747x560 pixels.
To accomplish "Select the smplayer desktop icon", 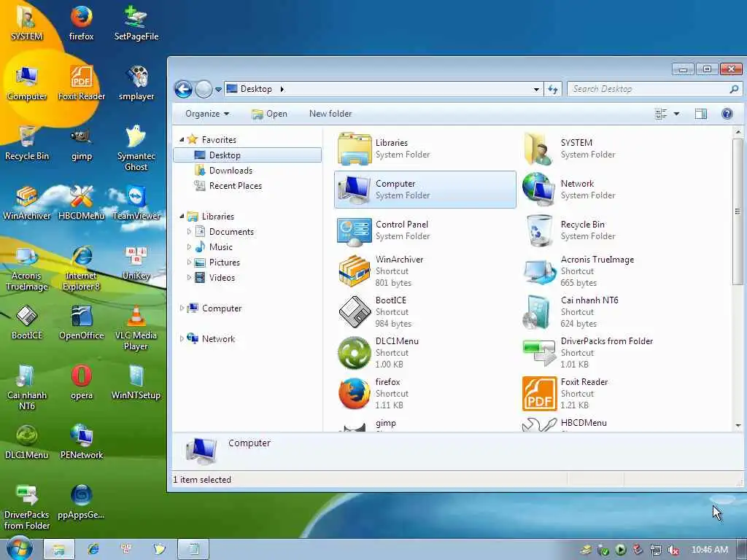I will click(x=136, y=83).
